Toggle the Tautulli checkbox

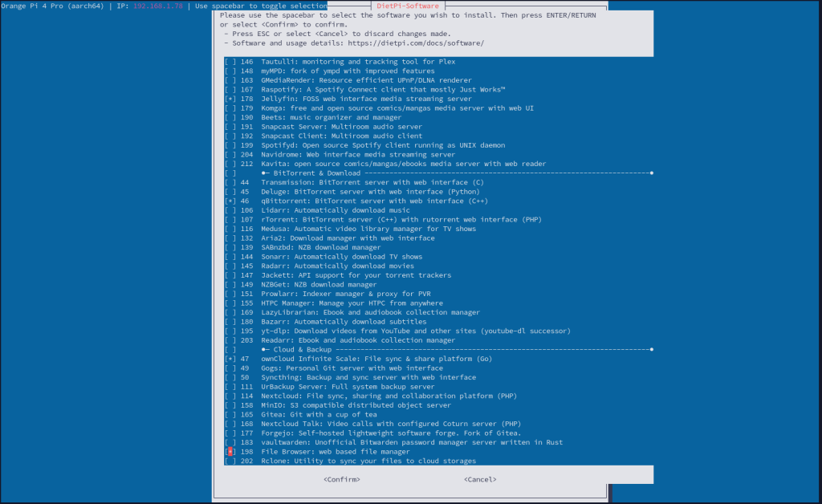point(230,62)
